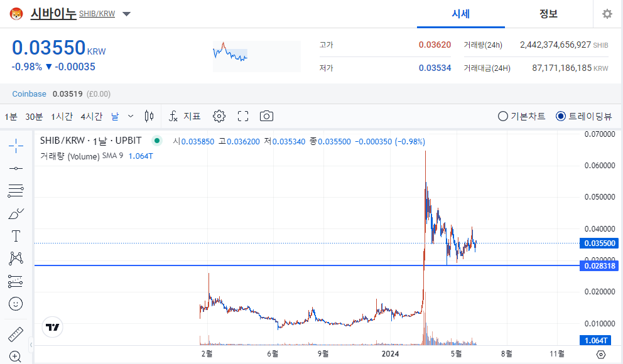Select the trend line drawing tool
The width and height of the screenshot is (623, 364).
16,168
